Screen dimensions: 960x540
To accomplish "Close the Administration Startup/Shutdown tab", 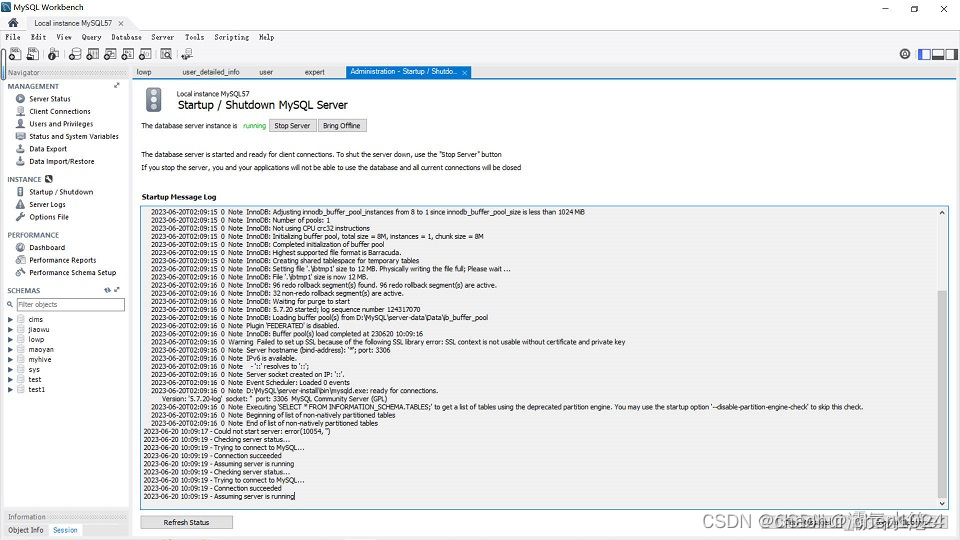I will click(465, 73).
